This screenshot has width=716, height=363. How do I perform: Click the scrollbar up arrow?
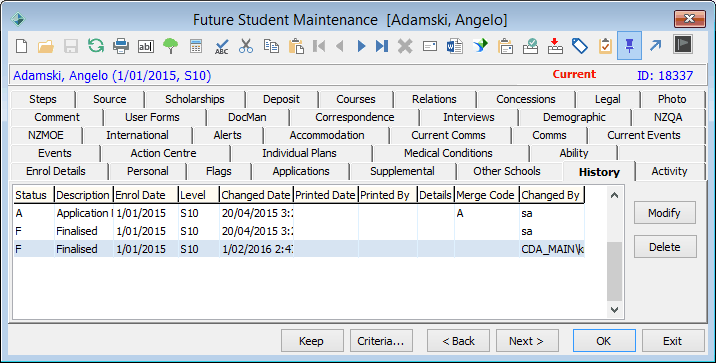tap(615, 195)
